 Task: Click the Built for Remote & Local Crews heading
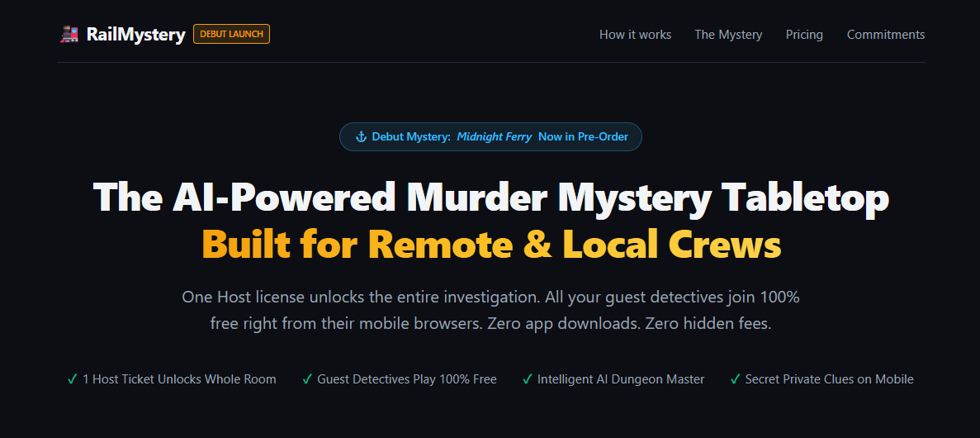click(491, 244)
